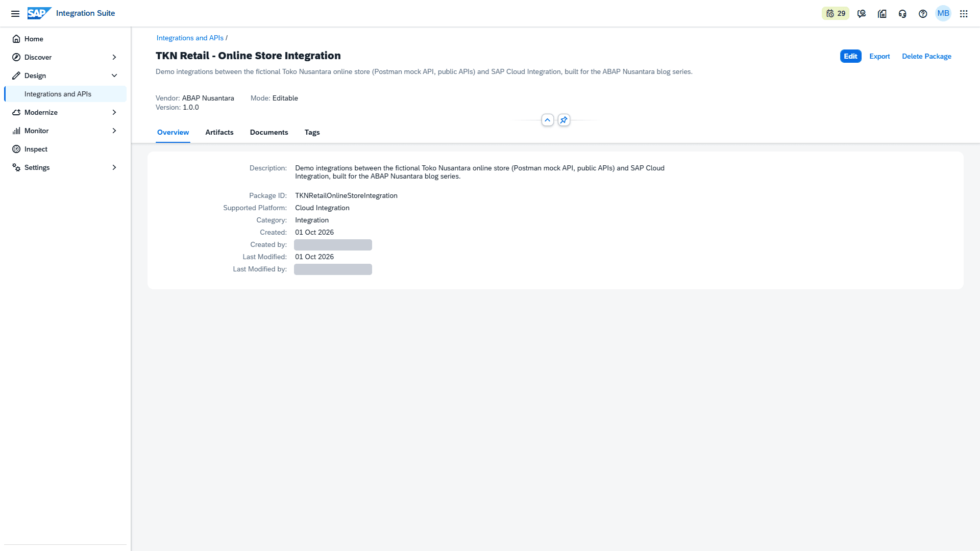Screen dimensions: 980x551
Task: Pin the header with the pin icon
Action: 563,120
